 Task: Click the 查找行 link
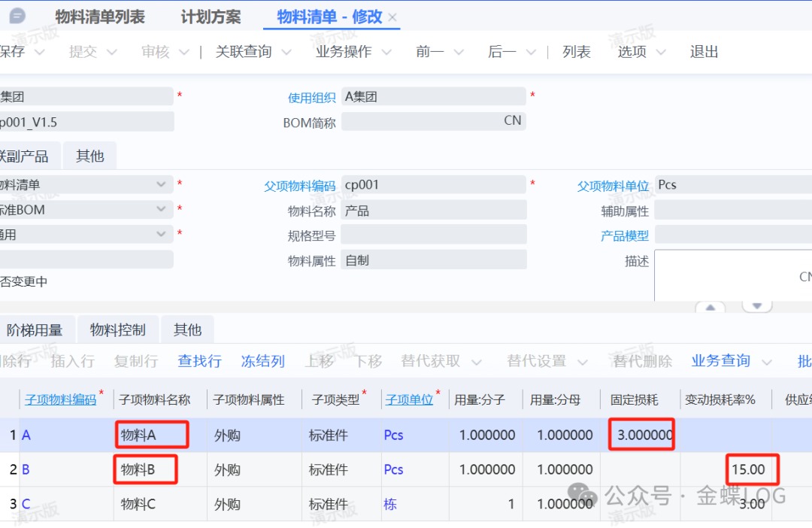199,361
